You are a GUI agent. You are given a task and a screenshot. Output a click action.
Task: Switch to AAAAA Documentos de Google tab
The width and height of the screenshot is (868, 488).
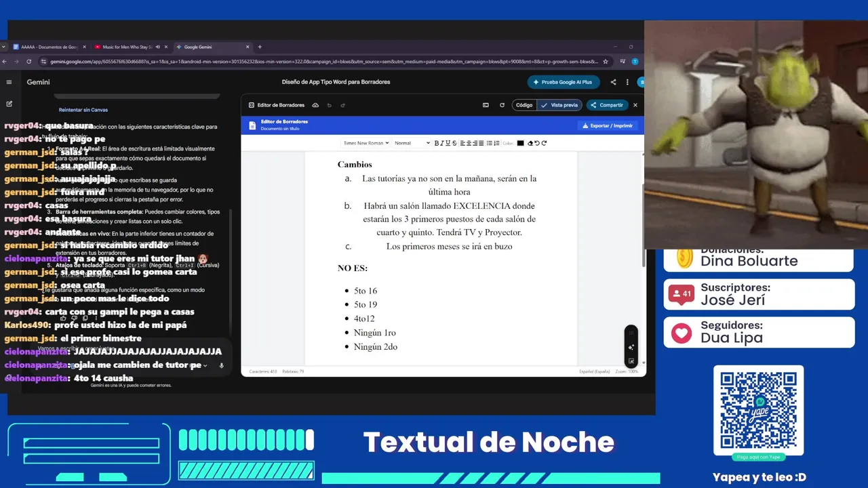tap(49, 47)
